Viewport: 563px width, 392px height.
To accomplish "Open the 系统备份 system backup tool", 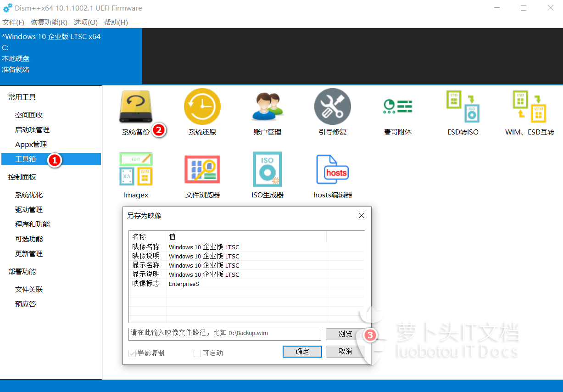I will pos(135,107).
